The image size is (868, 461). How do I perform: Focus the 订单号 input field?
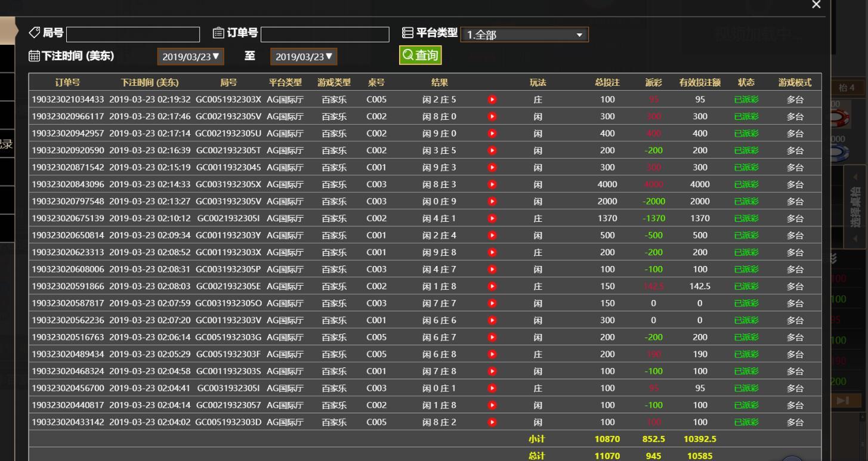coord(325,34)
